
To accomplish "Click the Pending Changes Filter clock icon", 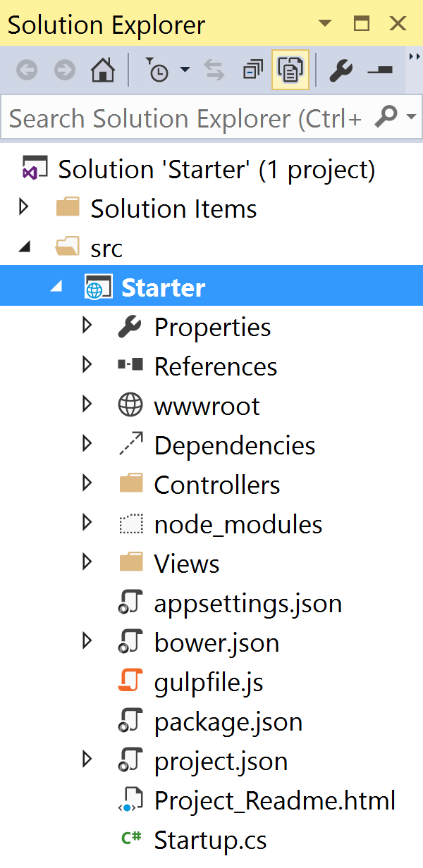I will 157,69.
